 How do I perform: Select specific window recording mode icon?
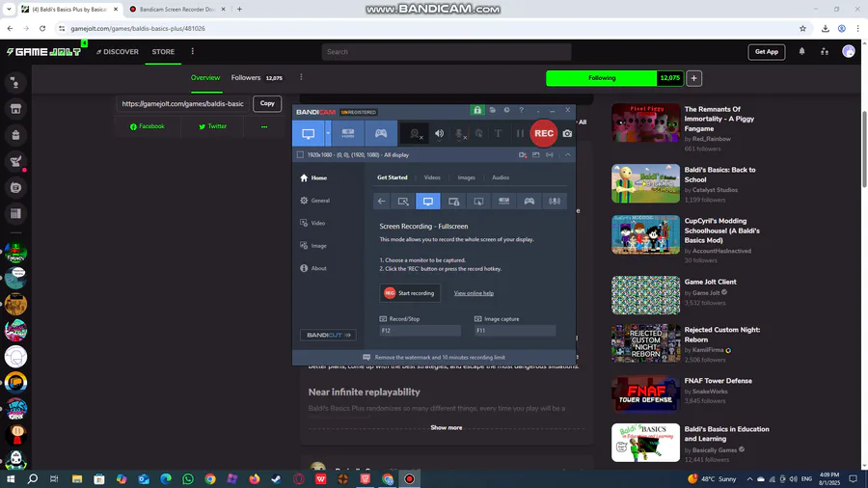pyautogui.click(x=453, y=202)
